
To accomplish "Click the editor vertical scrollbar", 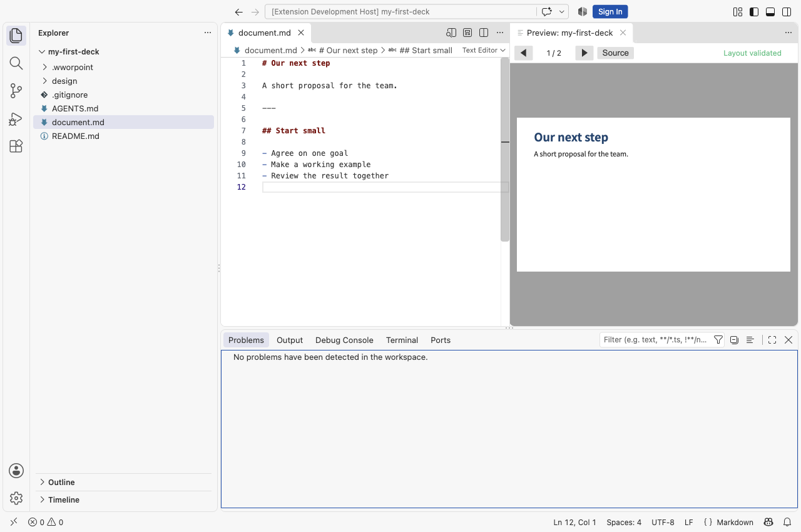I will [505, 150].
